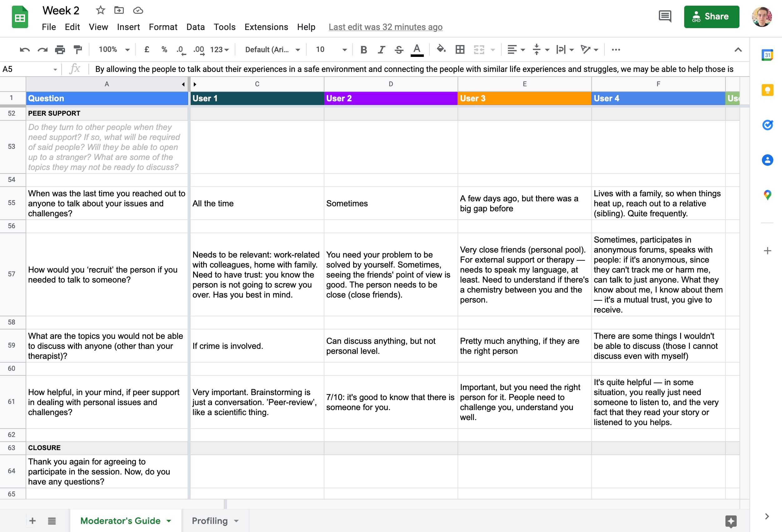Toggle strikethrough formatting
782x532 pixels.
coord(399,50)
